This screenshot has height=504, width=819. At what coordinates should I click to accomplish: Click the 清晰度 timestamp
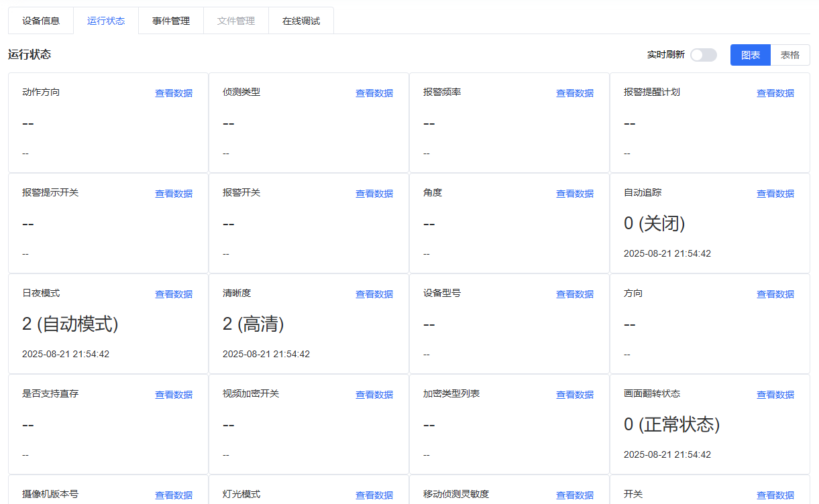[x=266, y=355]
